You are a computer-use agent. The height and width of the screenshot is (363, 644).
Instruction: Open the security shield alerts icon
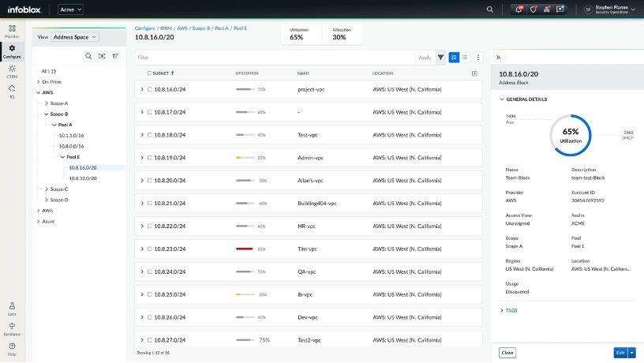(533, 9)
